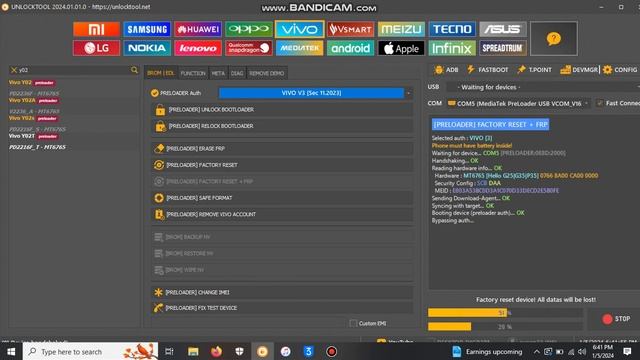Select the Apple brand icon
The image size is (640, 360).
tap(401, 48)
